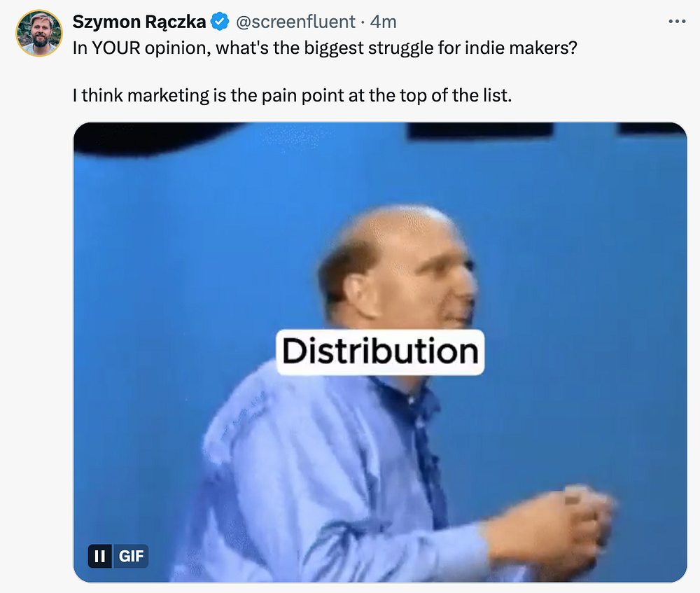This screenshot has width=700, height=593.
Task: Click the word YOUR in the tweet
Action: 116,48
